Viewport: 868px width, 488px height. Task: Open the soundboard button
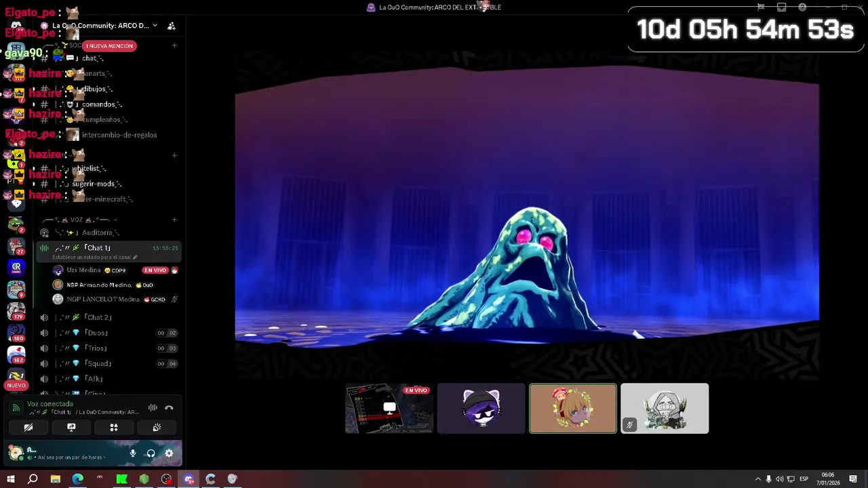157,428
